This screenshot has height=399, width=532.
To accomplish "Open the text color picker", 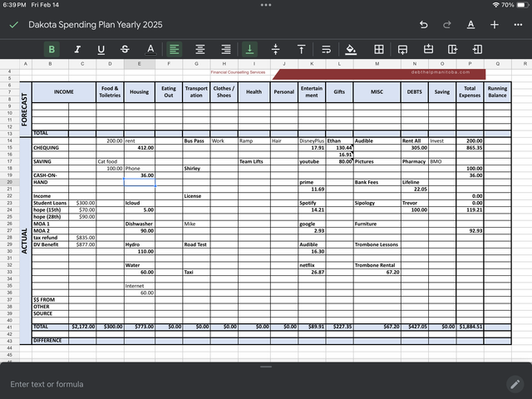I will (150, 50).
